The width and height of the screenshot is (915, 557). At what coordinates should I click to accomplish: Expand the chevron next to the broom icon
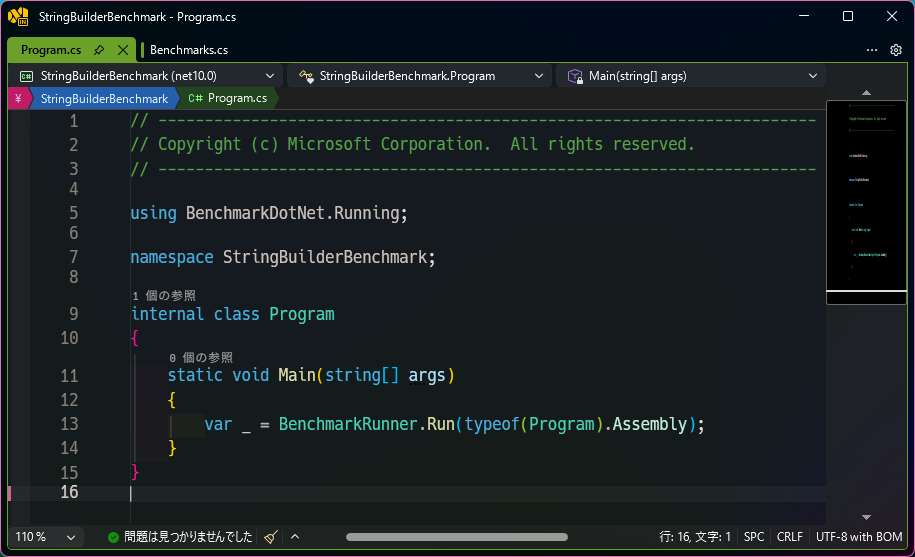(295, 537)
